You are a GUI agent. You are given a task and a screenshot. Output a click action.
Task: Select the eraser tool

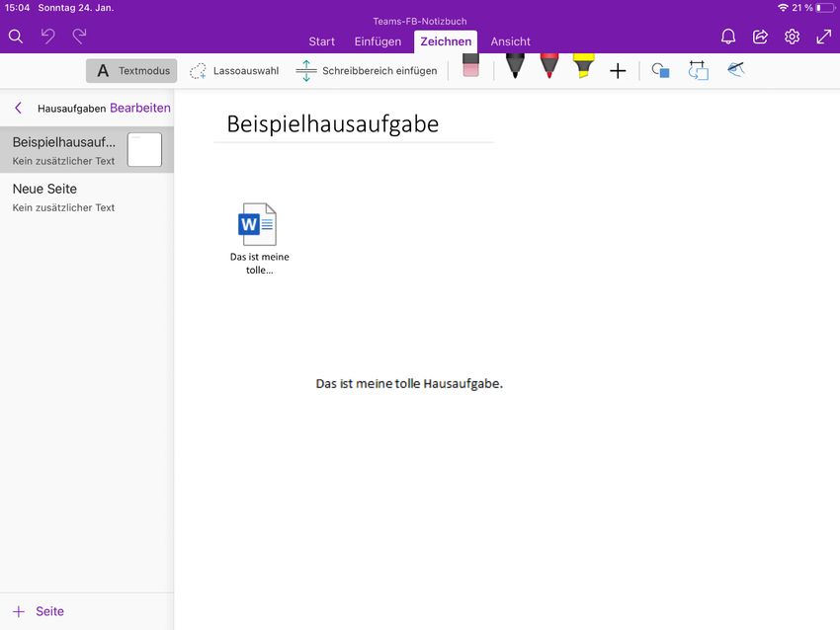[x=470, y=68]
